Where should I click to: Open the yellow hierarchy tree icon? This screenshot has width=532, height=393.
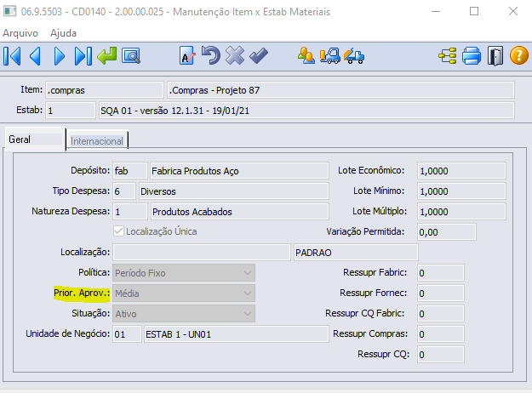[x=448, y=56]
